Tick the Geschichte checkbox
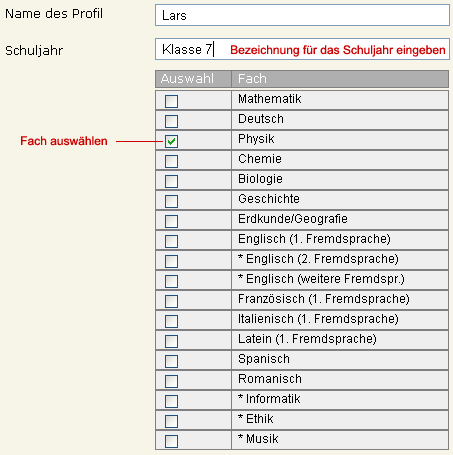Screen dimensions: 453x455 point(171,201)
